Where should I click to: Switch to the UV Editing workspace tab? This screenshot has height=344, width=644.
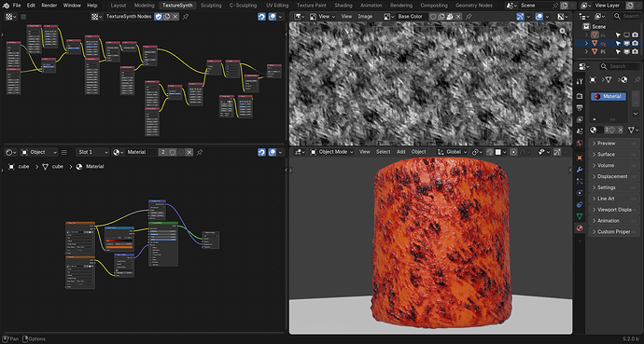pos(277,6)
